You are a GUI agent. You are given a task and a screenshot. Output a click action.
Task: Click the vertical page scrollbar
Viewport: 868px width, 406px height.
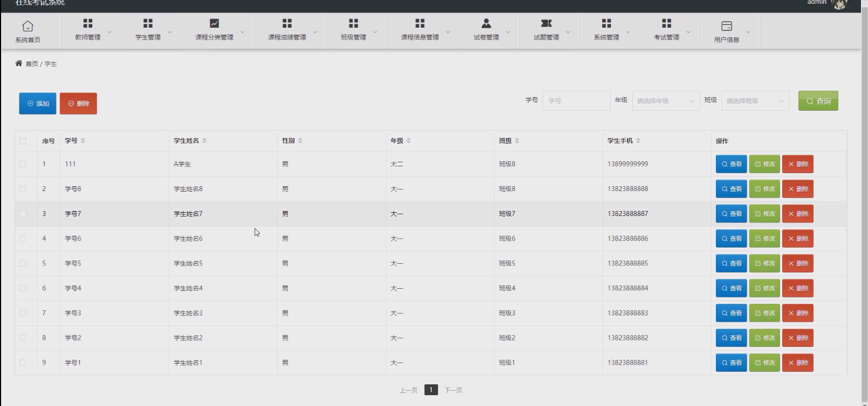865,203
